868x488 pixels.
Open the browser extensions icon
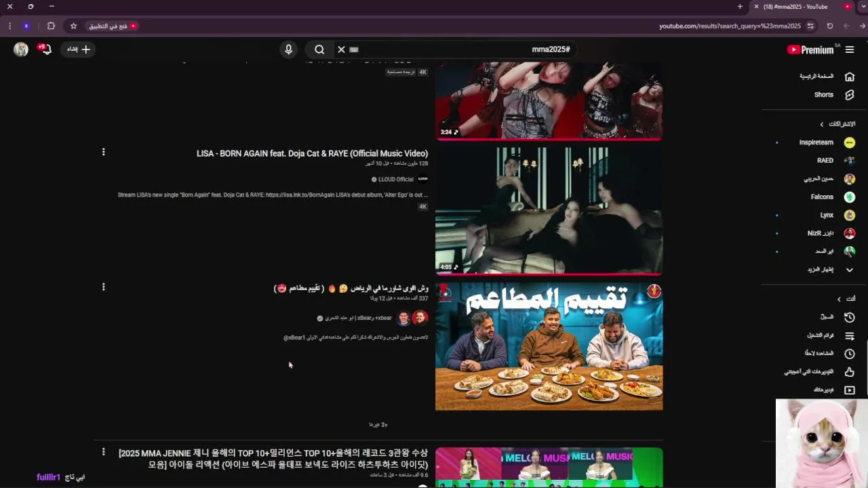51,26
